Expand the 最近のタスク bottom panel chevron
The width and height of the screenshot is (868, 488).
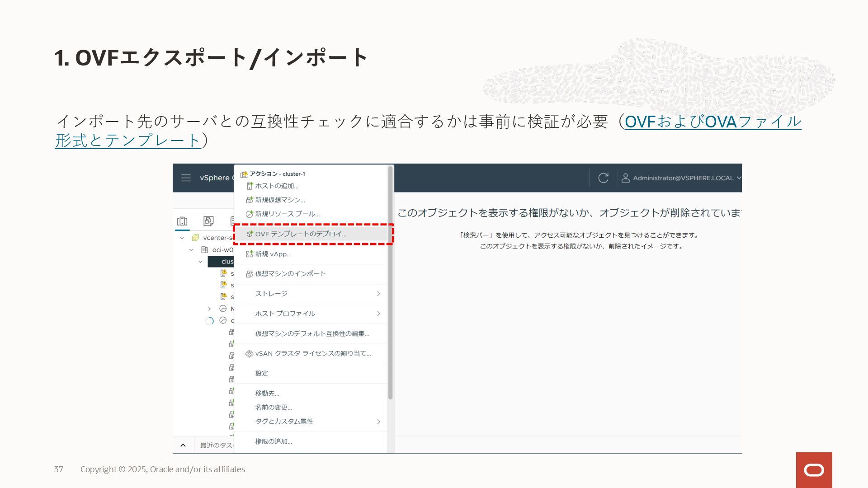(x=183, y=445)
